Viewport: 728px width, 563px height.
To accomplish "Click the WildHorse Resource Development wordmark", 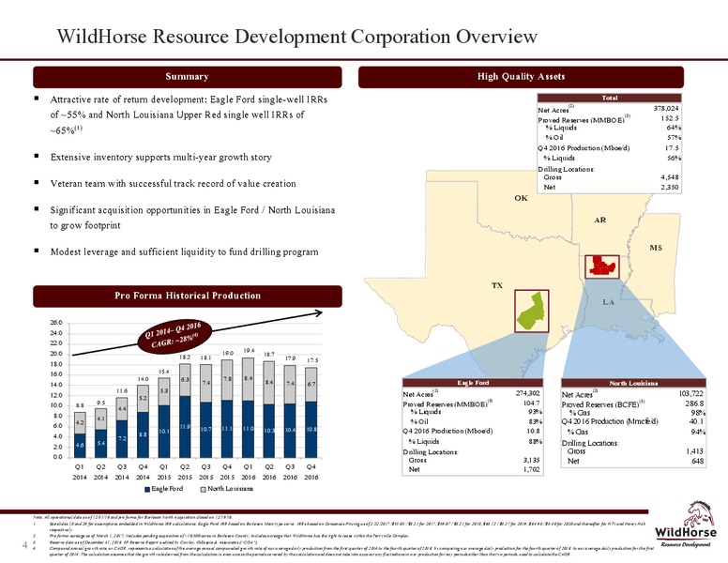I will [686, 537].
